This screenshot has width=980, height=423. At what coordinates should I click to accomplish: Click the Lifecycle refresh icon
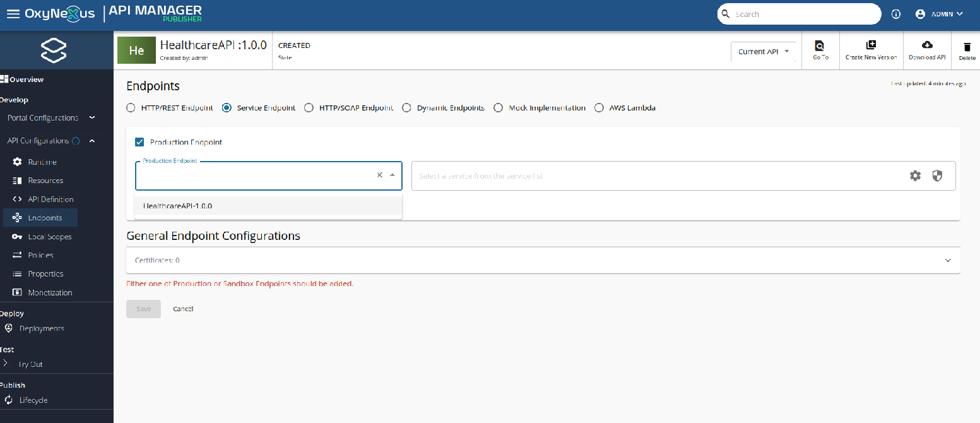[x=9, y=400]
